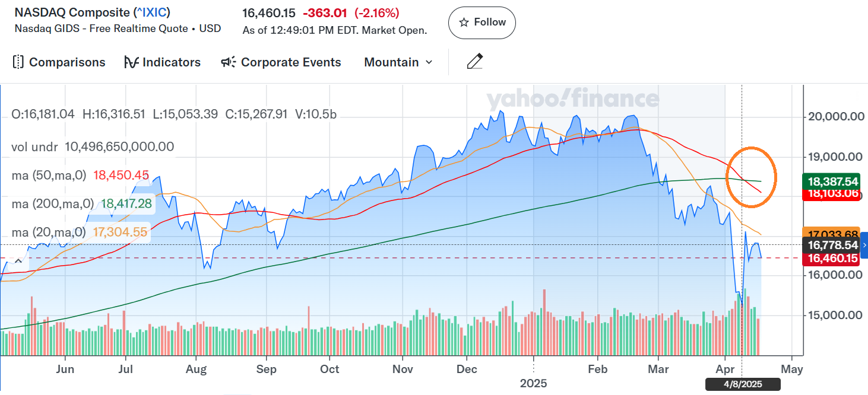Click the 4/8/2025 date marker
The height and width of the screenshot is (395, 868).
(x=743, y=384)
